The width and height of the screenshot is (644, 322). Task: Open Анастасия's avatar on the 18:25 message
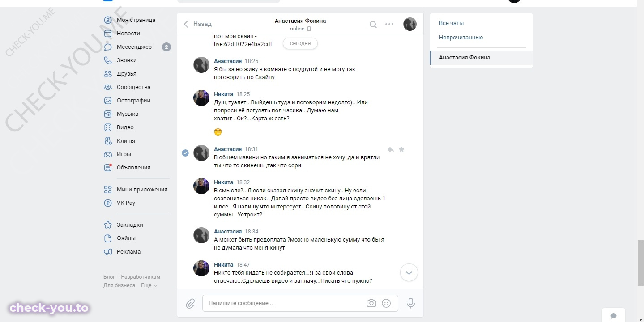click(x=201, y=65)
